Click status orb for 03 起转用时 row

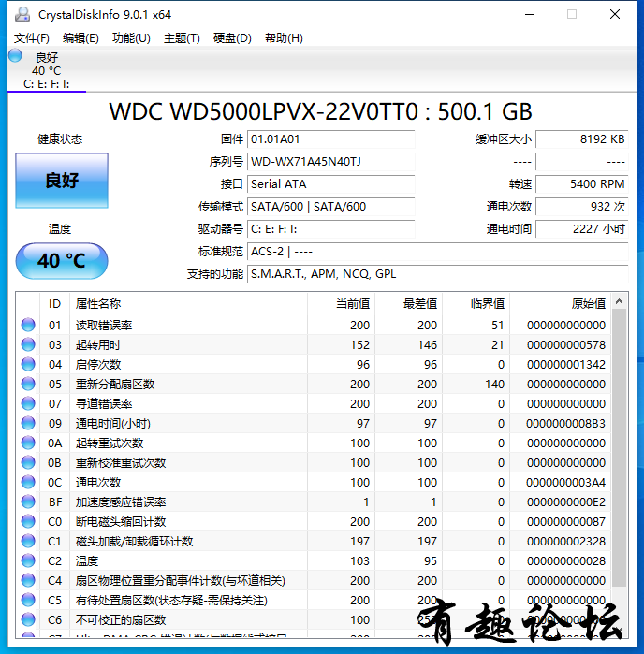[x=28, y=344]
